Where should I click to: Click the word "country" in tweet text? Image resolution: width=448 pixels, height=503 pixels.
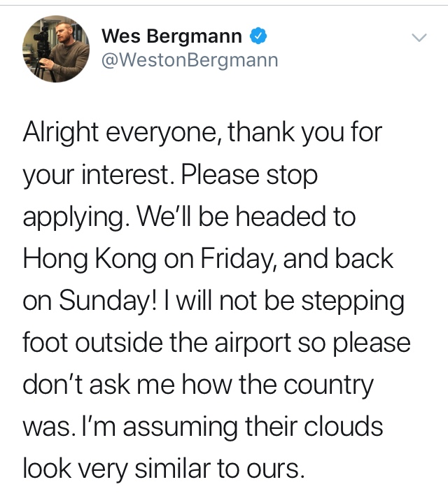328,385
